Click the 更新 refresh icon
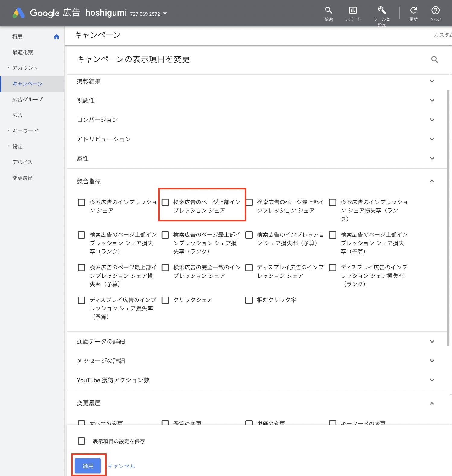Image resolution: width=452 pixels, height=476 pixels. (x=413, y=11)
